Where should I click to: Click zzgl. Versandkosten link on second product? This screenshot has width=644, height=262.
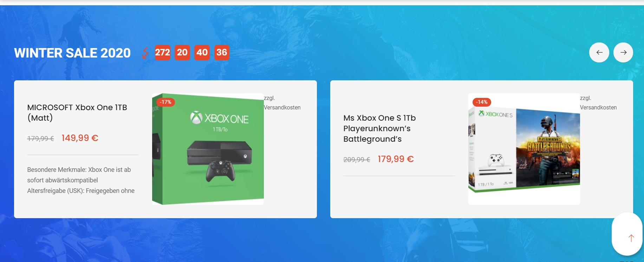coord(598,103)
